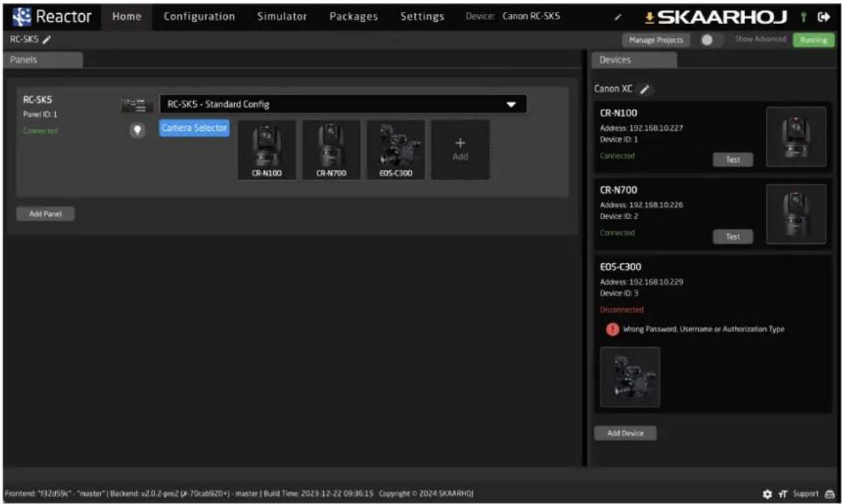Open the Settings tab
This screenshot has height=504, width=842.
422,17
